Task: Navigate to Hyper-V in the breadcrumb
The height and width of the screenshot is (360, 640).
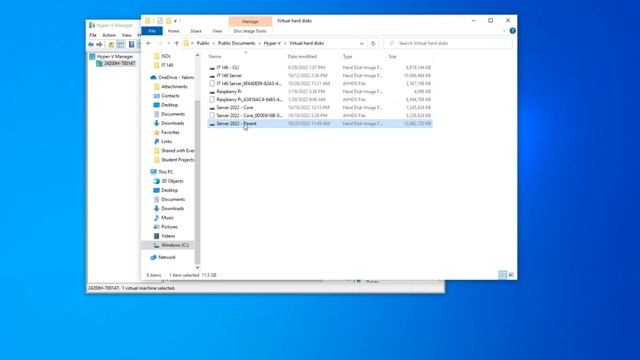Action: (x=272, y=43)
